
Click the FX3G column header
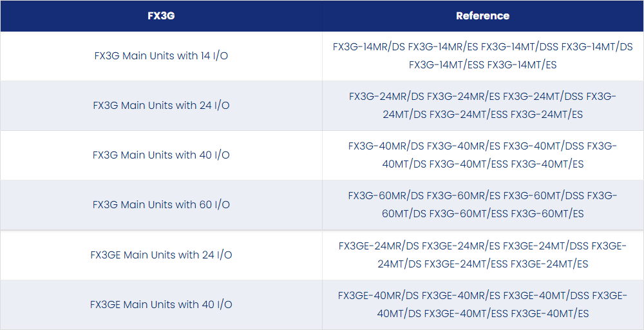(x=161, y=15)
